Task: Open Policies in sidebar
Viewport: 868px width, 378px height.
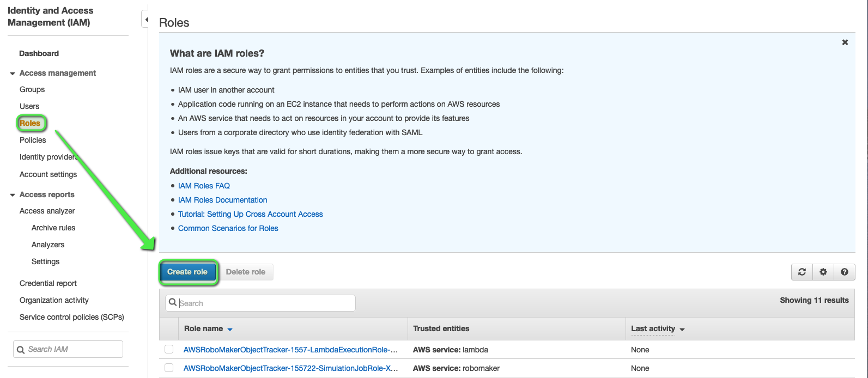Action: pos(33,140)
